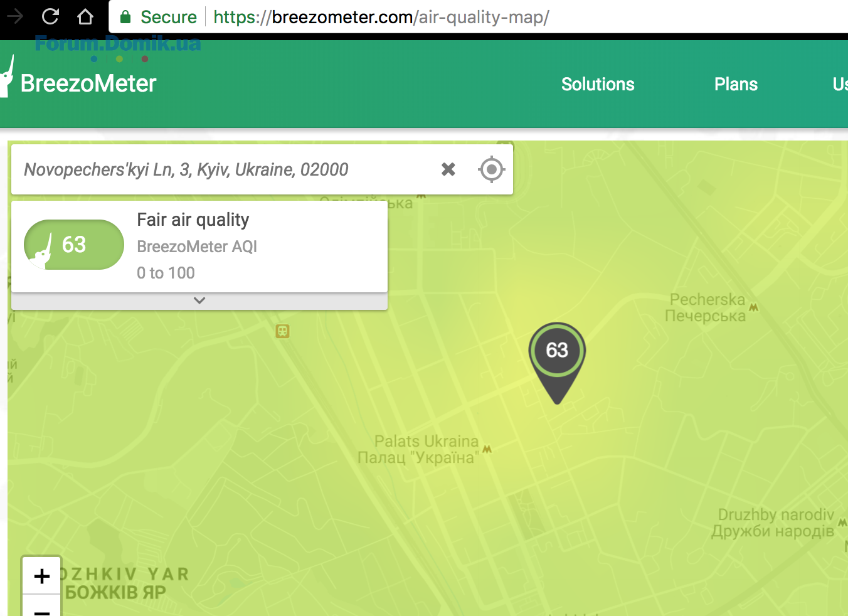848x616 pixels.
Task: Click the train station icon on map
Action: coord(282,331)
